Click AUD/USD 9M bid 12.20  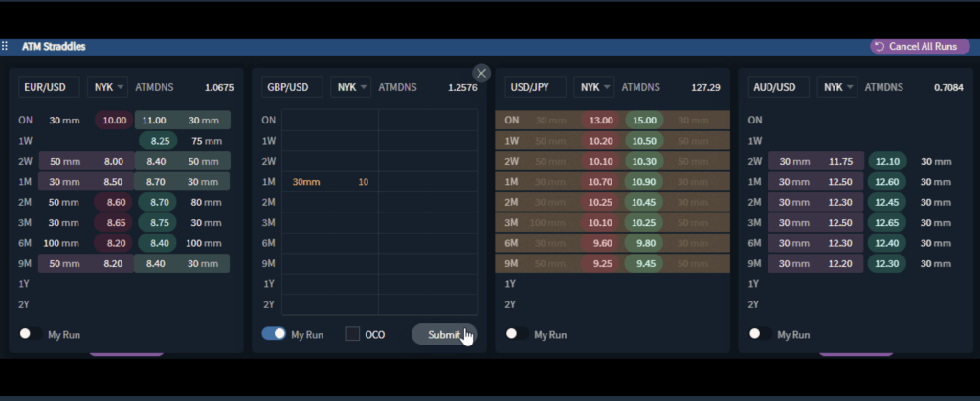[840, 263]
